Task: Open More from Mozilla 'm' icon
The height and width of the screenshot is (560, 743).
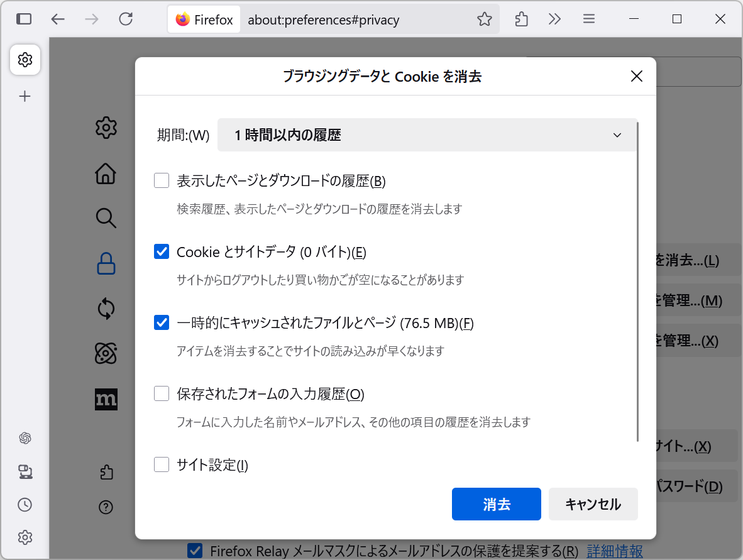Action: pos(106,399)
